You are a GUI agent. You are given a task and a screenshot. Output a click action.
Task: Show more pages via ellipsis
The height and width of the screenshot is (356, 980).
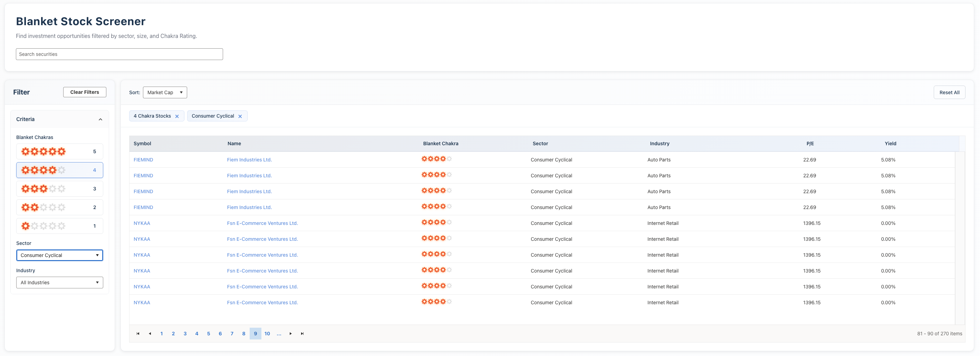(279, 334)
